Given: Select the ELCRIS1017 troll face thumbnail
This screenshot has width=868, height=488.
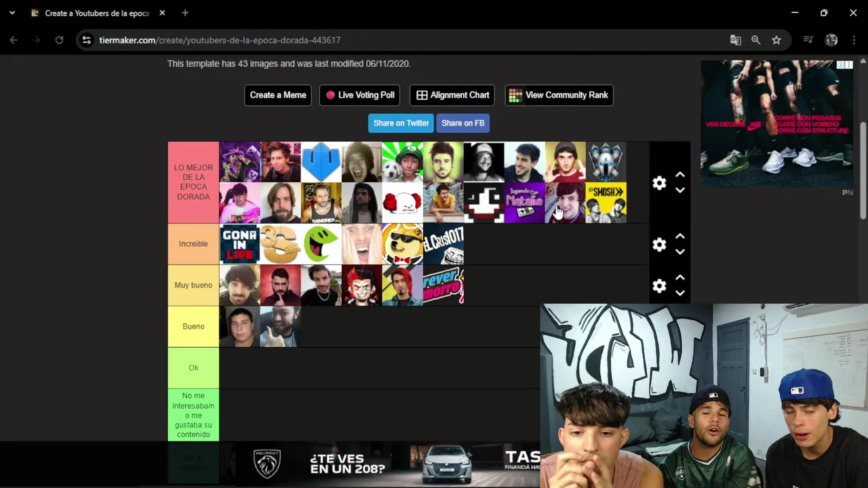Looking at the screenshot, I should click(x=443, y=244).
